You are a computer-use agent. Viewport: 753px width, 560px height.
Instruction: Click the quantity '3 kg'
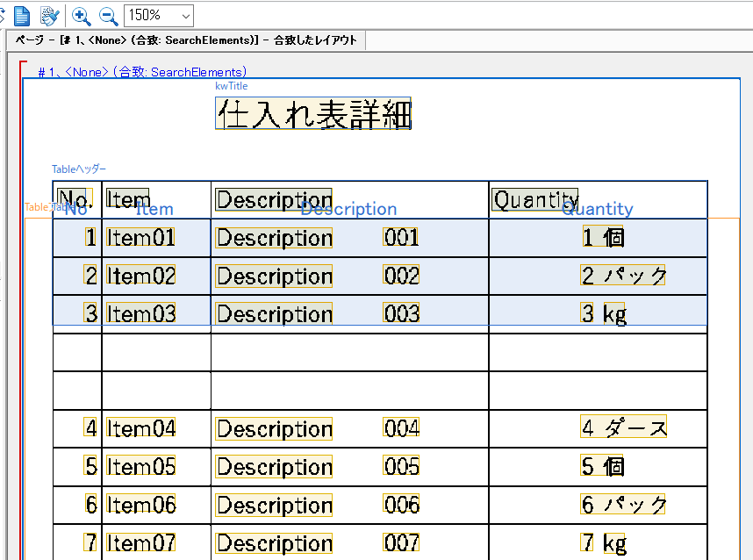tap(603, 314)
